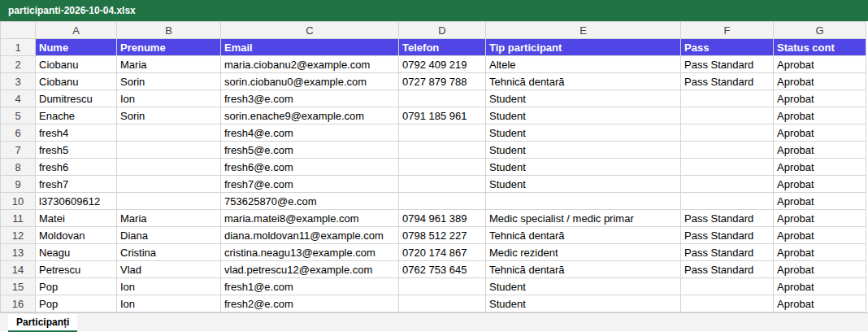Screen dimensions: 868x332
Task: Select cell I3730609612
Action: click(x=76, y=202)
